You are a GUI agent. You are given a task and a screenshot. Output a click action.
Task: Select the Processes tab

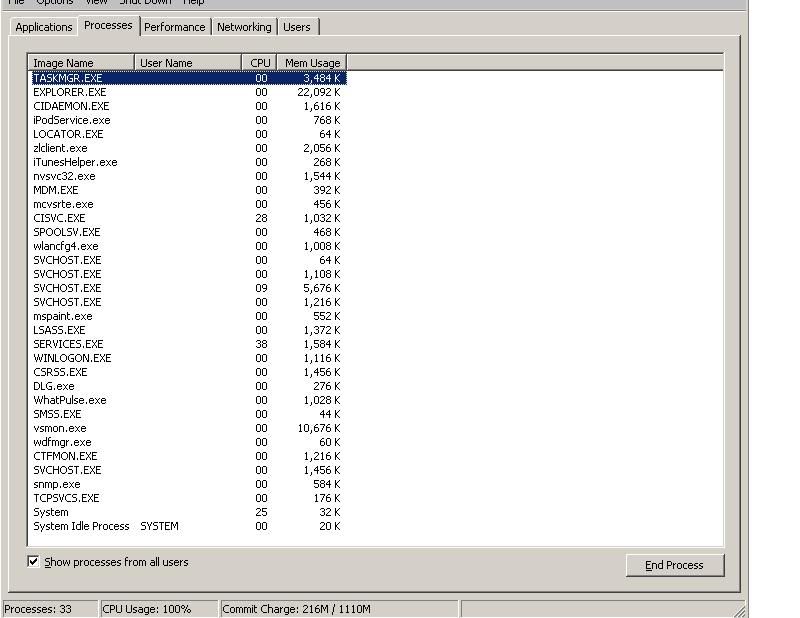point(108,26)
